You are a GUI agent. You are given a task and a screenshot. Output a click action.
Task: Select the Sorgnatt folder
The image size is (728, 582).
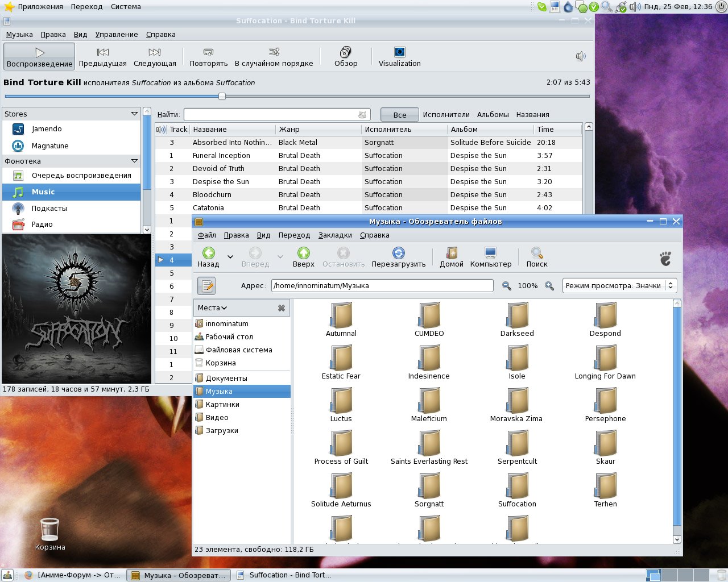[x=429, y=490]
